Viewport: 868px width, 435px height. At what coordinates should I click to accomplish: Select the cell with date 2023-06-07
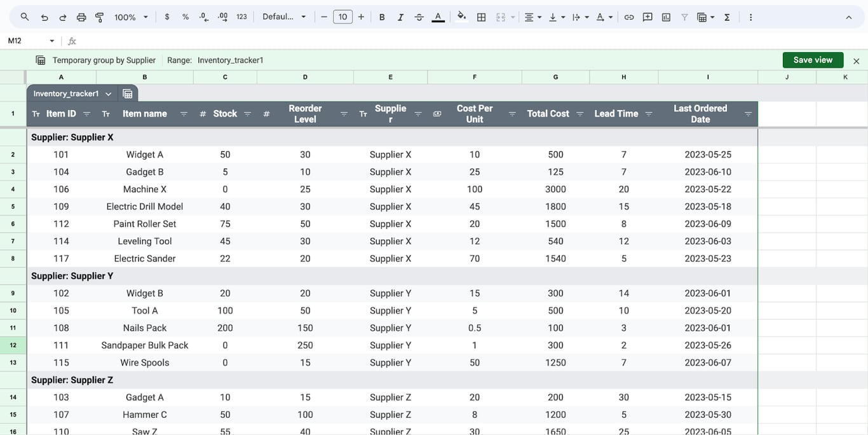point(708,362)
